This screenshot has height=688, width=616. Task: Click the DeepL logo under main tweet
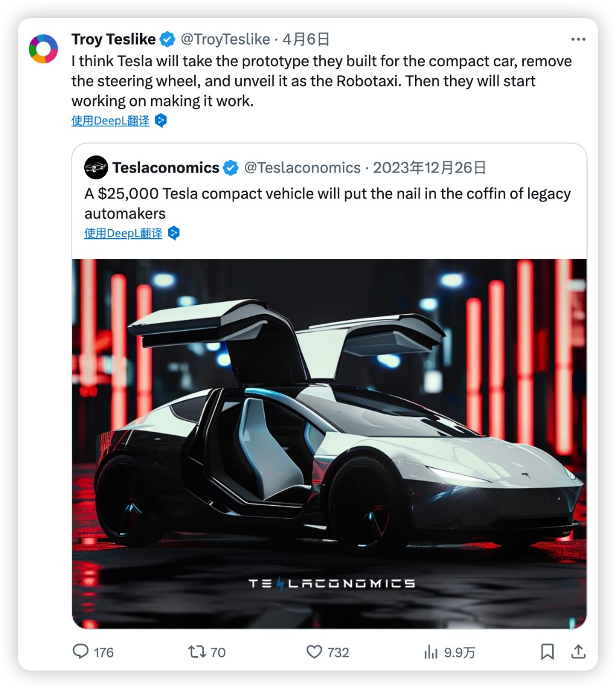click(x=161, y=121)
